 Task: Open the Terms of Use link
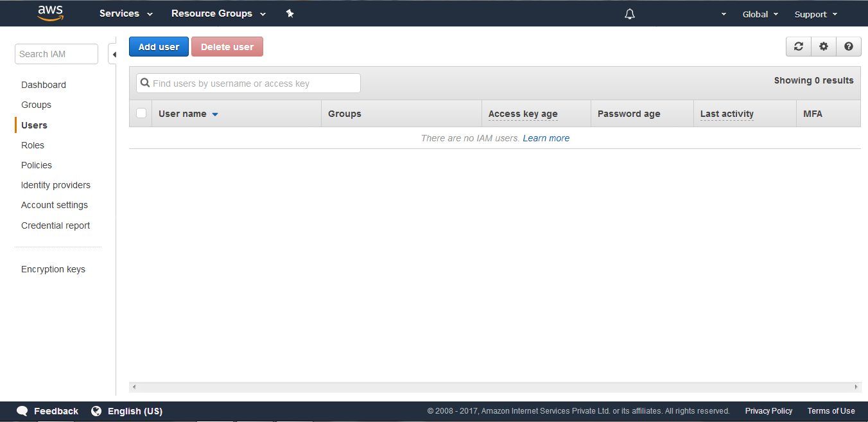point(831,411)
